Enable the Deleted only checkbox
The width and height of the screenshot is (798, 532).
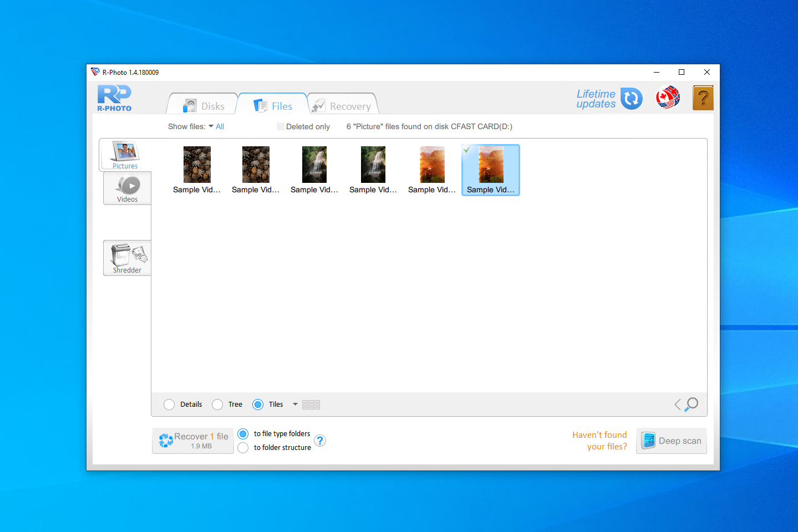[x=281, y=126]
